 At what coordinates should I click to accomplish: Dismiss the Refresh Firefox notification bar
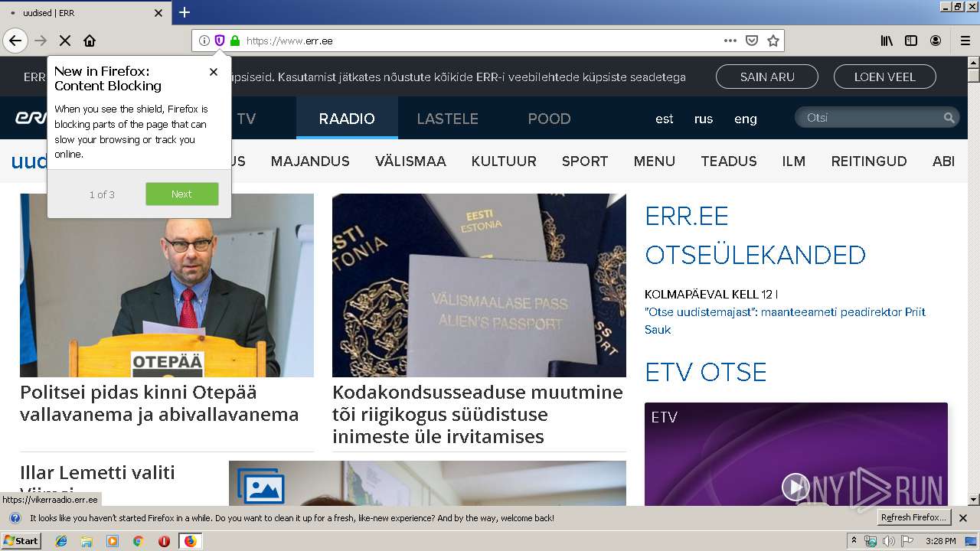coord(963,518)
